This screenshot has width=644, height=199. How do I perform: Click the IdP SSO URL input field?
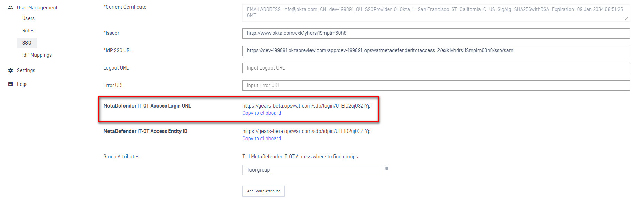click(436, 51)
